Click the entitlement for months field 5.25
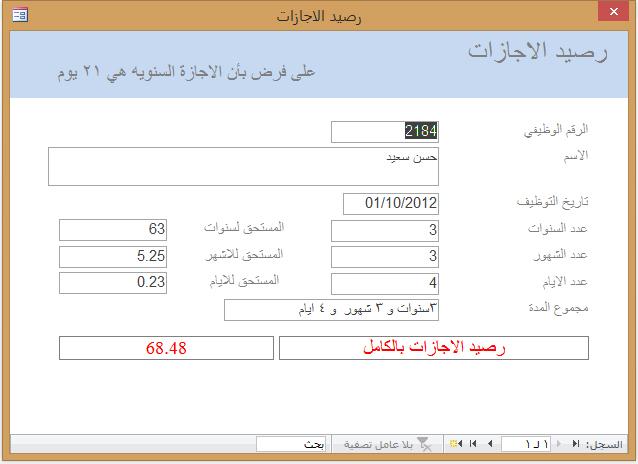 pyautogui.click(x=112, y=257)
